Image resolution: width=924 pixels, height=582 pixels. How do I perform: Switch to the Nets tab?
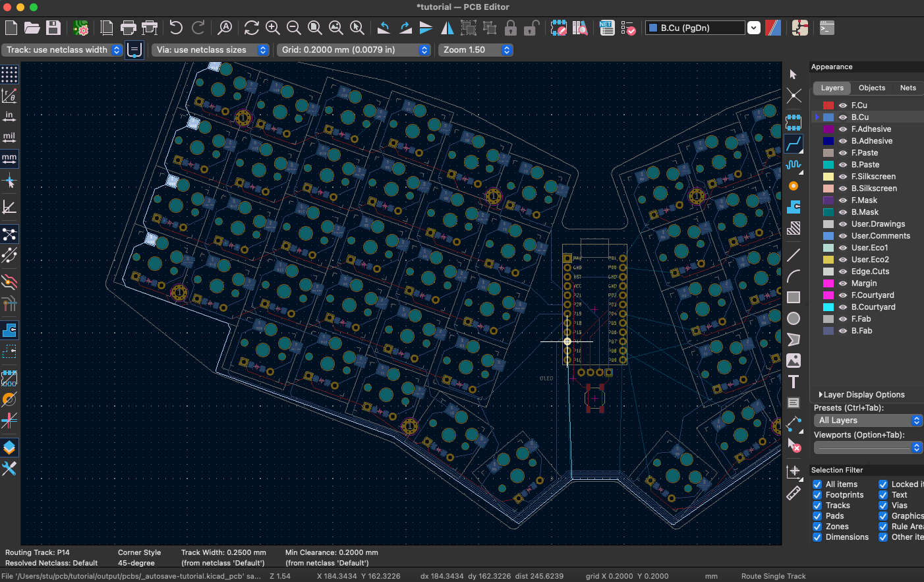click(908, 88)
